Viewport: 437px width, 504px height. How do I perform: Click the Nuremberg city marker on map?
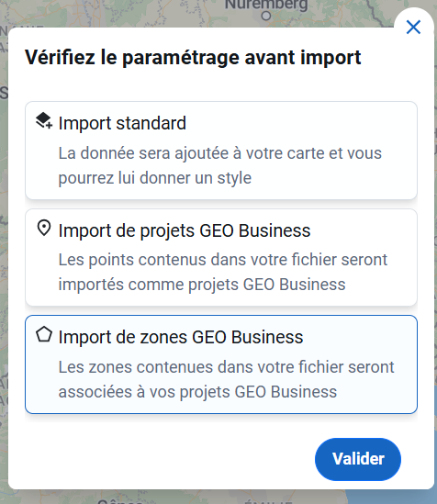click(266, 16)
